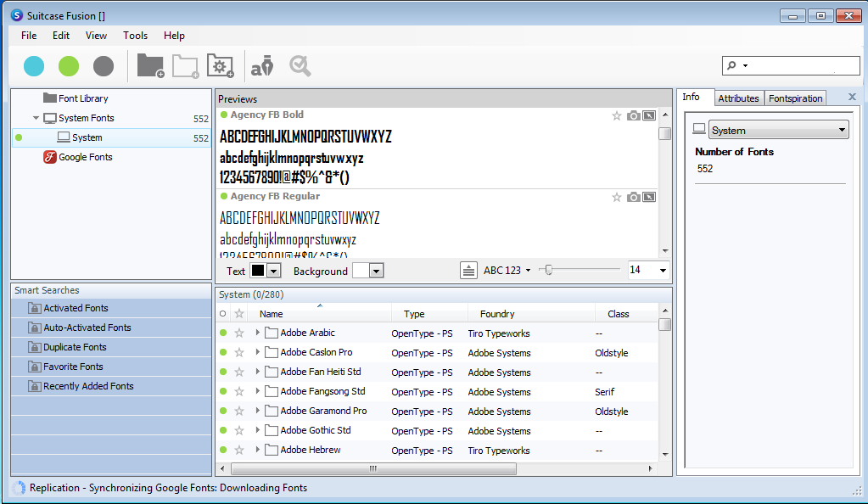
Task: Open the Edit menu
Action: [x=61, y=36]
